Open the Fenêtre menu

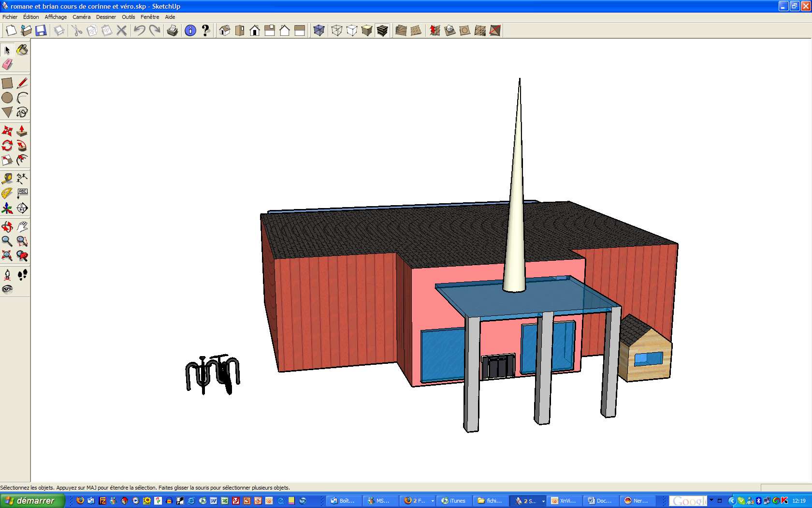[x=150, y=17]
